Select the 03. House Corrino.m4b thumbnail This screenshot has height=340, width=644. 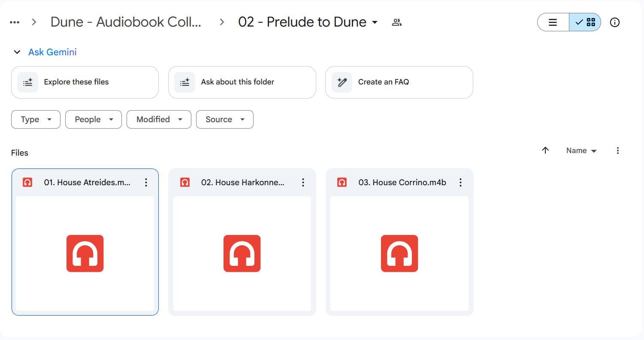[399, 253]
